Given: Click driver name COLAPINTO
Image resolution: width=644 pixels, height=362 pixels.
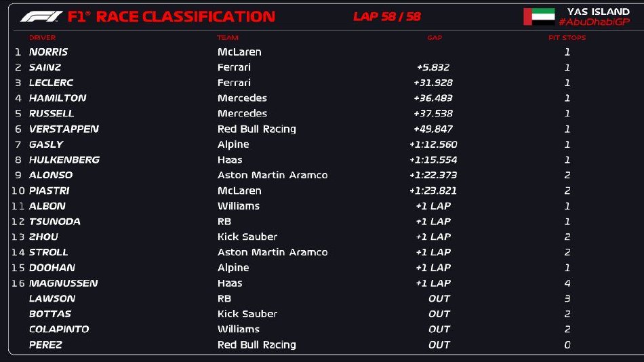Looking at the screenshot, I should 59,329.
